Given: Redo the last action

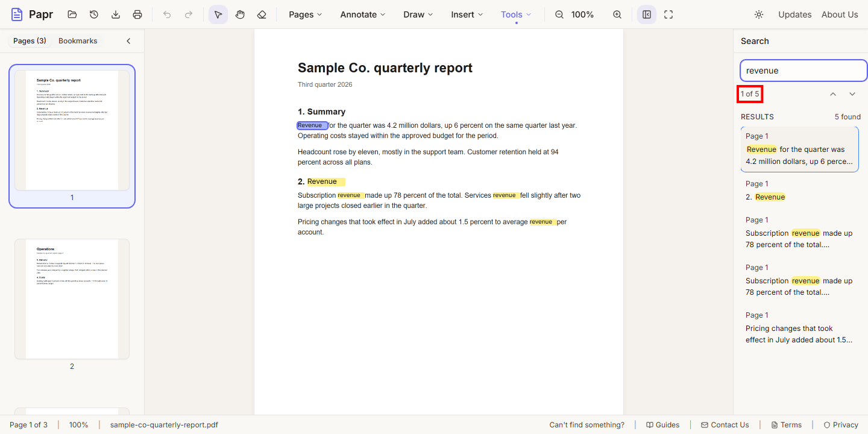Looking at the screenshot, I should click(x=189, y=14).
